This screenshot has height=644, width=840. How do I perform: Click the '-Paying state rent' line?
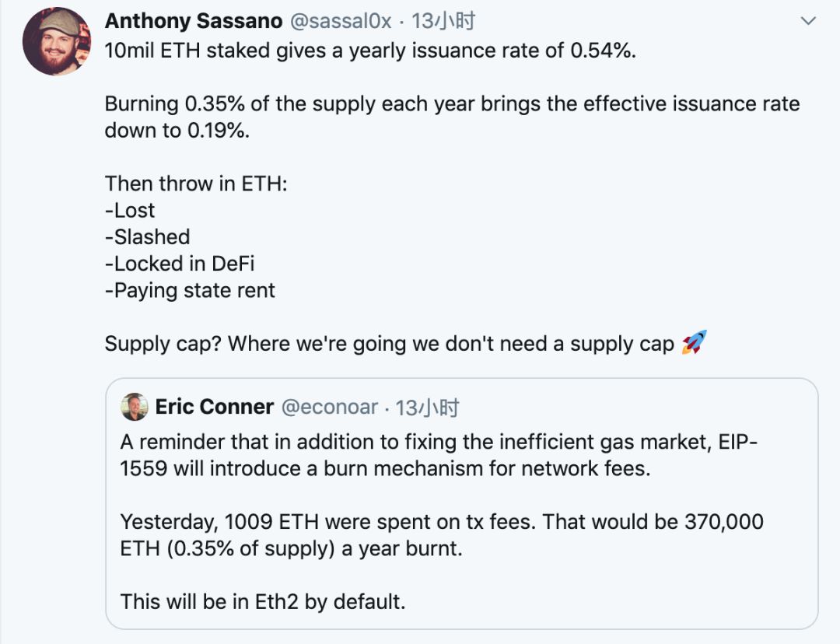coord(190,290)
